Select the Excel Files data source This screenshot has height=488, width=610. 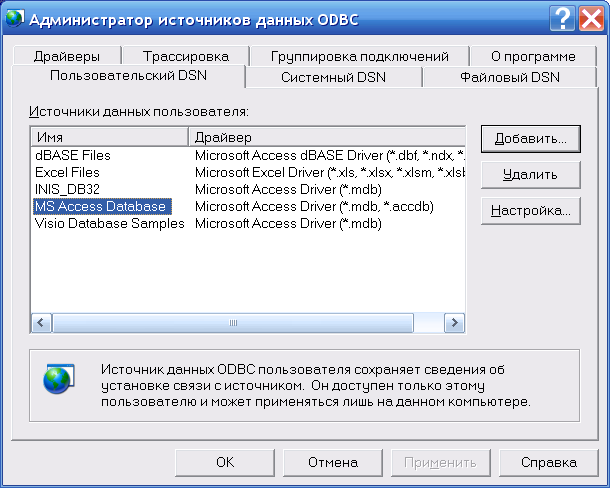(67, 172)
